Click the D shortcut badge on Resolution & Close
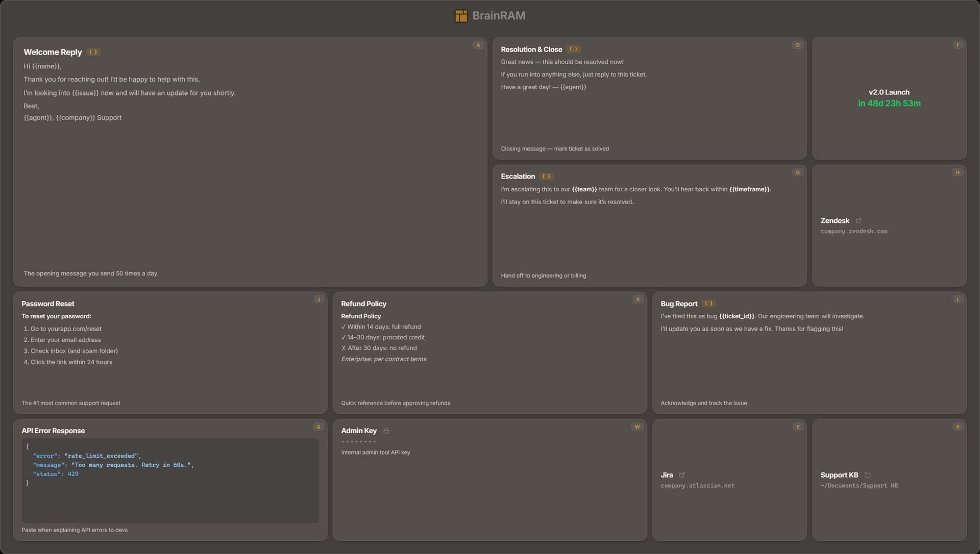Screen dimensions: 980x554 (x=797, y=45)
